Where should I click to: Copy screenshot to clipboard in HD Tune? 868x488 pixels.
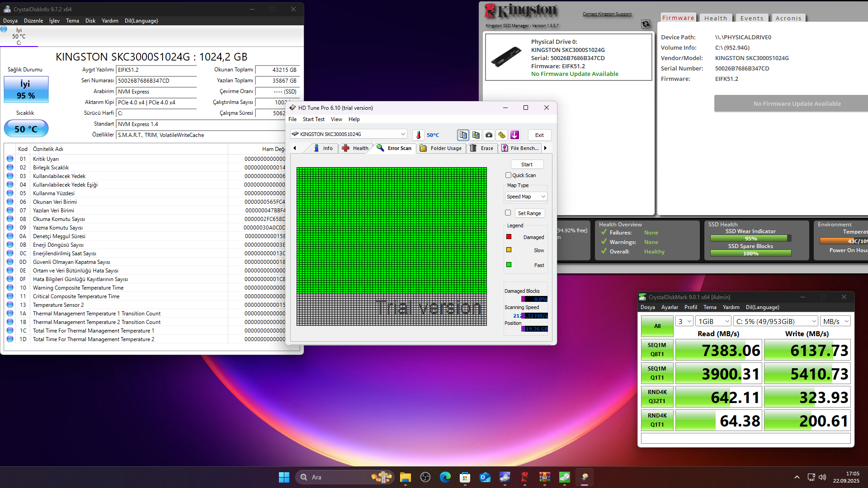[476, 135]
